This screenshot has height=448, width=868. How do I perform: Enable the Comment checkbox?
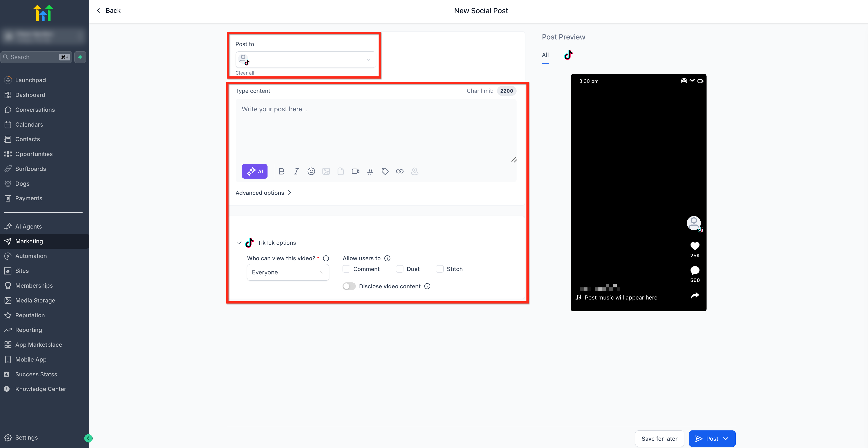(346, 269)
